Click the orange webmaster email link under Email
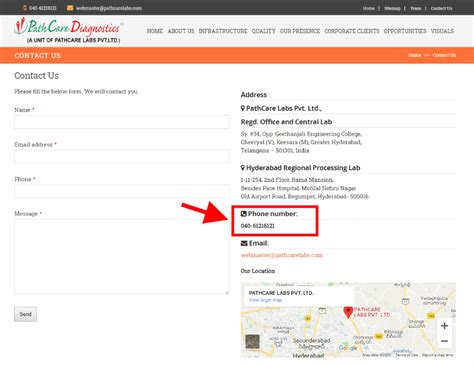The width and height of the screenshot is (474, 366). (x=282, y=255)
